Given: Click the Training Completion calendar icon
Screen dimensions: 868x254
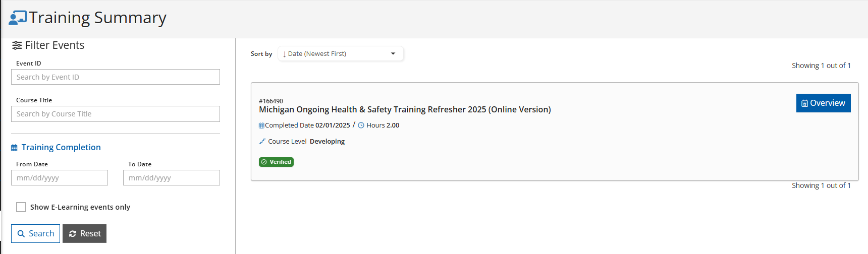Looking at the screenshot, I should point(14,148).
